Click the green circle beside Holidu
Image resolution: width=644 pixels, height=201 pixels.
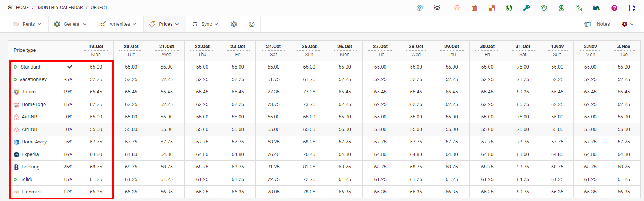point(15,179)
